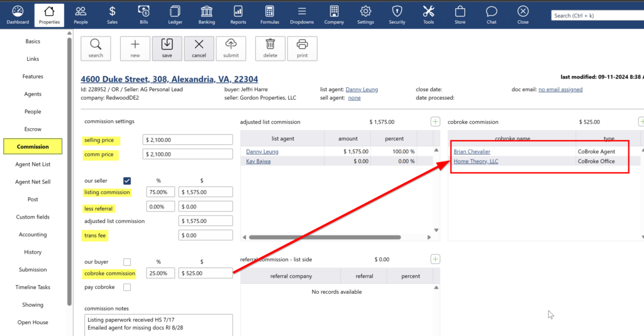Submit the property file
Screen dimensions: 644x336
[x=231, y=48]
